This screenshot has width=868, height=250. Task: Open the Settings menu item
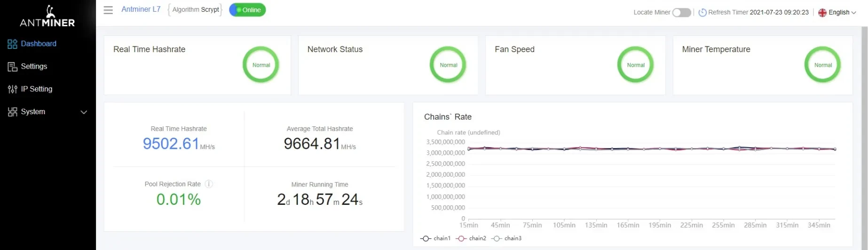[x=34, y=66]
